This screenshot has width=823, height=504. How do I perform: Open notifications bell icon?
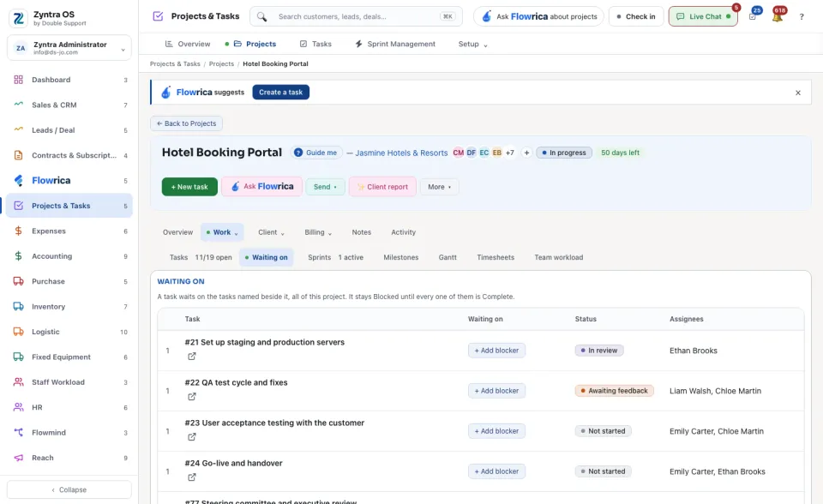(778, 16)
